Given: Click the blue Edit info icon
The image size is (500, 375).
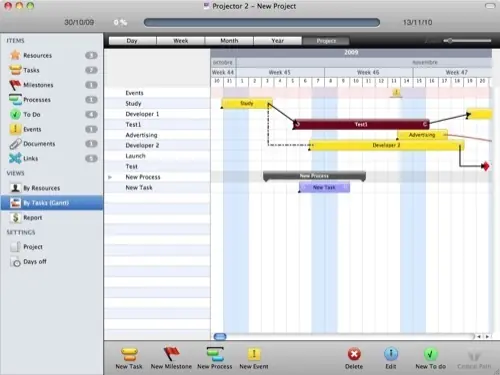Looking at the screenshot, I should [391, 354].
